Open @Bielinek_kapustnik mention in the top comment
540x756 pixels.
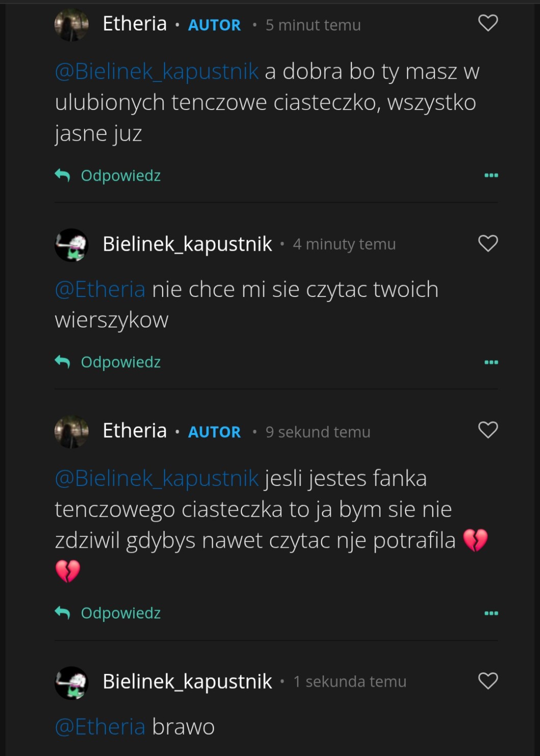(157, 72)
